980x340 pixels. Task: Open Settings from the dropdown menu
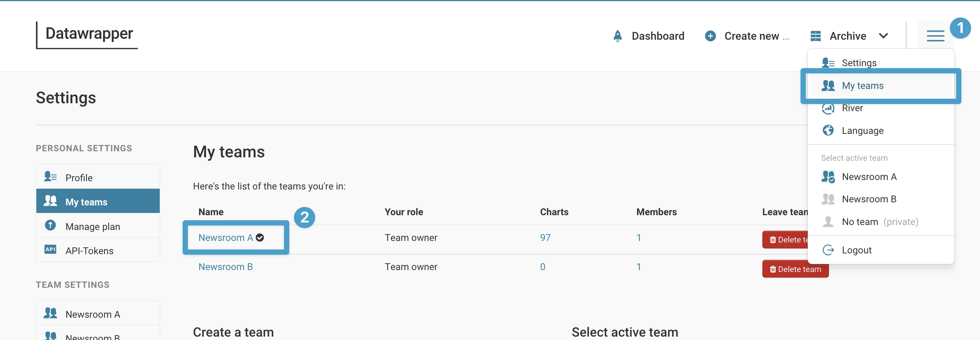[x=858, y=63]
